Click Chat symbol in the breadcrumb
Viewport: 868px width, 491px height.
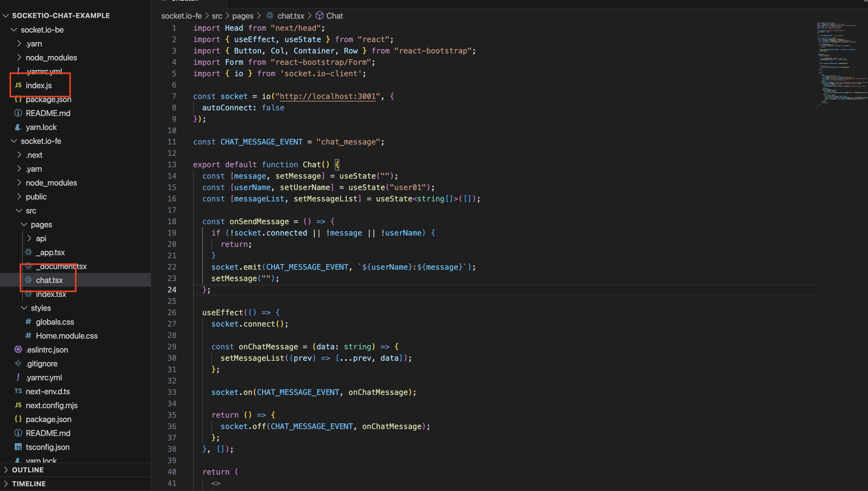[334, 16]
